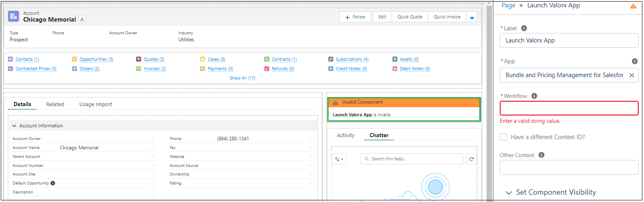The image size is (644, 202).
Task: Click the Search this feed box
Action: (412, 159)
